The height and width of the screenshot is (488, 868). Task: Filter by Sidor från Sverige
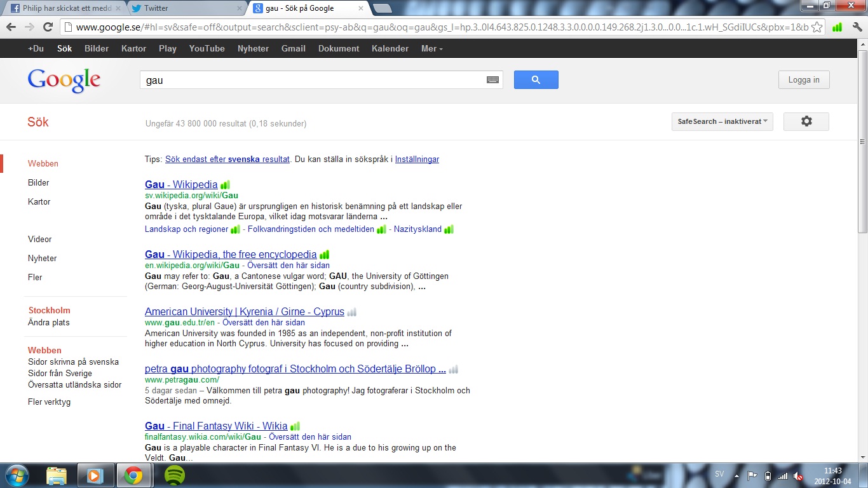(60, 373)
